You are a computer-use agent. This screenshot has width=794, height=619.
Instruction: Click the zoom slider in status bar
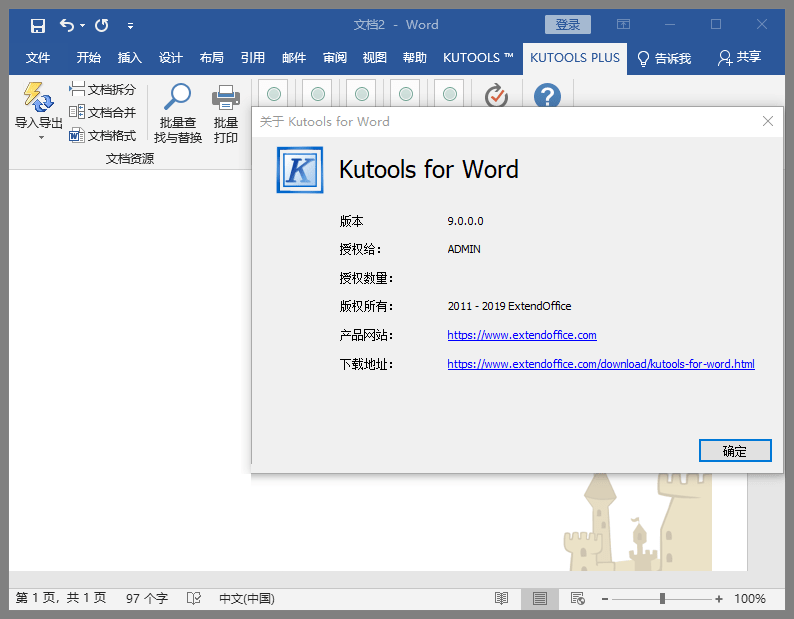click(x=662, y=598)
